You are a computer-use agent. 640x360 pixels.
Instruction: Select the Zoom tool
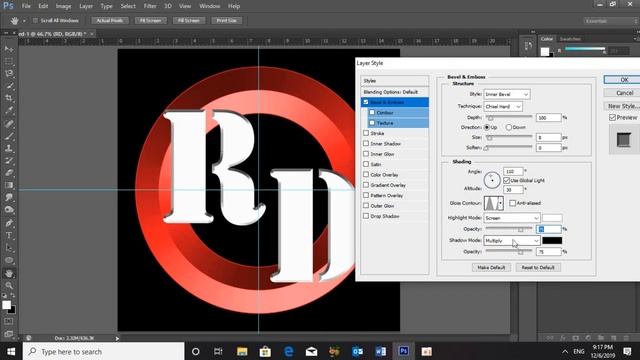[x=9, y=285]
